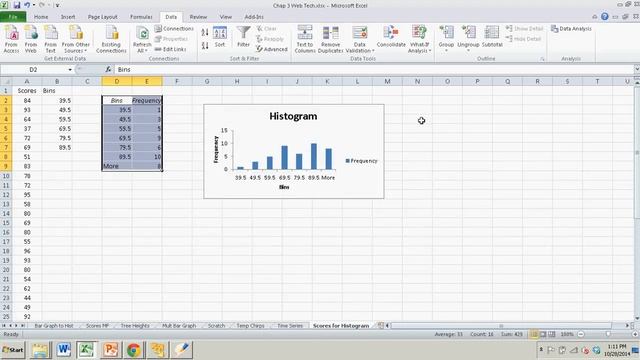Switch to Page Break Preview icon
This screenshot has height=360, width=640.
click(x=551, y=334)
